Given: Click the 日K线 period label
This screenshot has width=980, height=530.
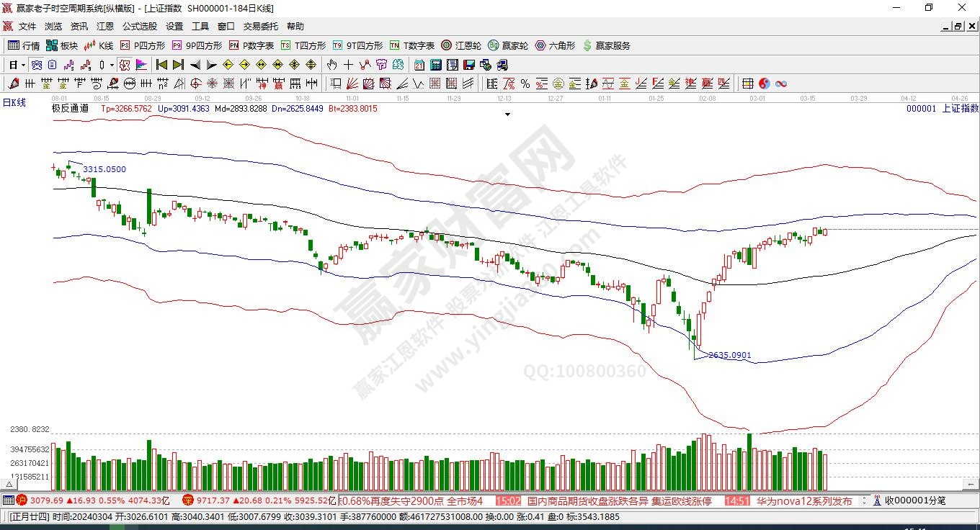Looking at the screenshot, I should point(14,103).
